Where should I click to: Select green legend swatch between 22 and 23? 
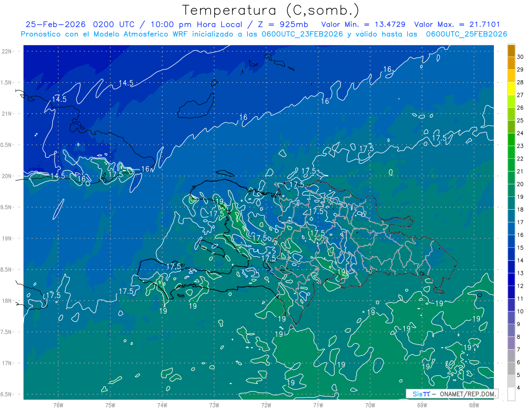[x=511, y=153]
